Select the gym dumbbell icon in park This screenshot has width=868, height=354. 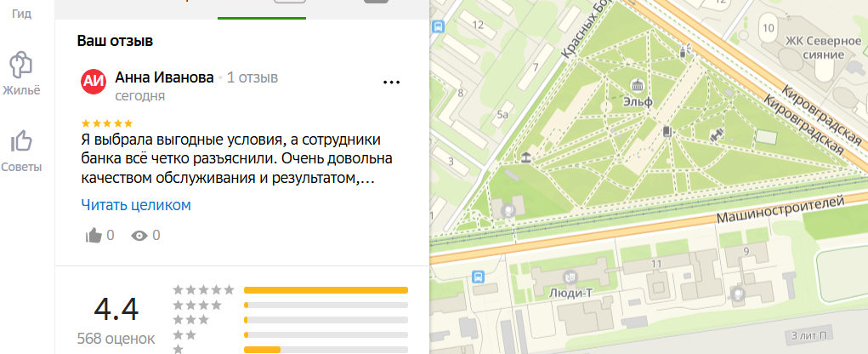717,134
